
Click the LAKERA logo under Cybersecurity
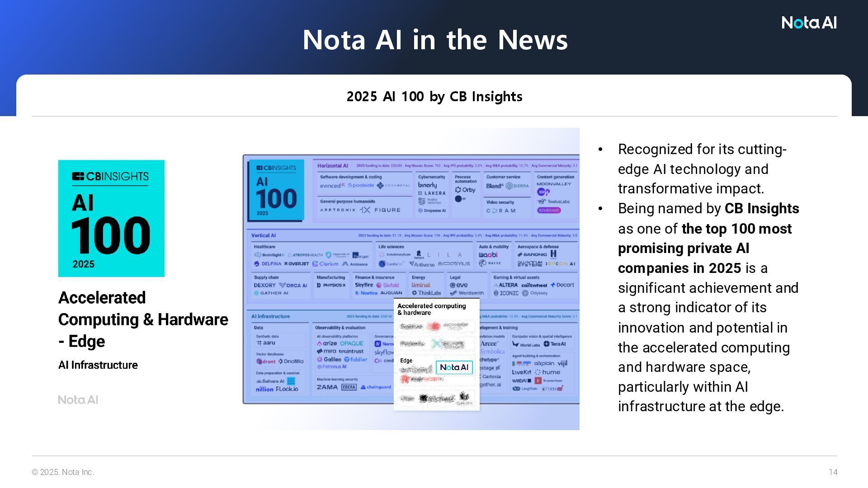433,193
